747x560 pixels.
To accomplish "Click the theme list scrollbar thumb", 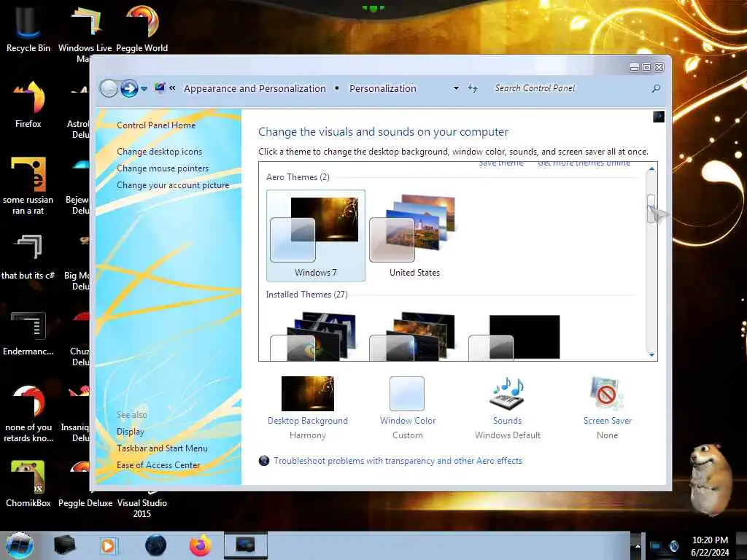I will click(651, 208).
